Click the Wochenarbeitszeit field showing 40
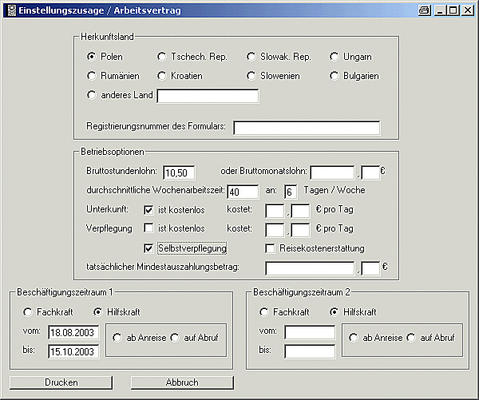The height and width of the screenshot is (400, 479). [x=243, y=192]
